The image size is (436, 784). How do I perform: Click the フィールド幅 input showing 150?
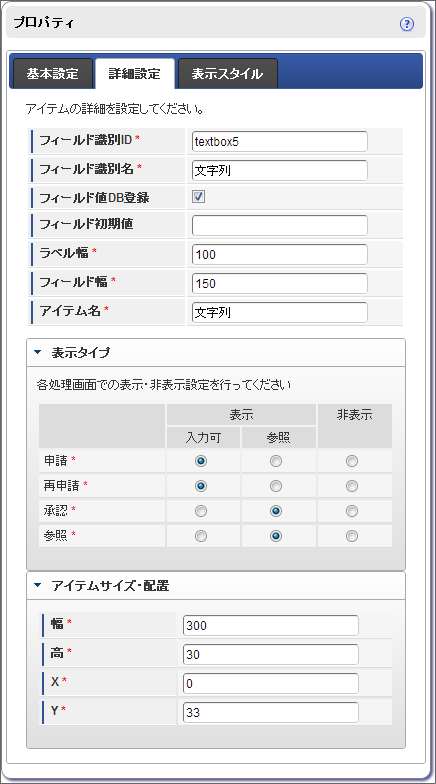(x=280, y=284)
